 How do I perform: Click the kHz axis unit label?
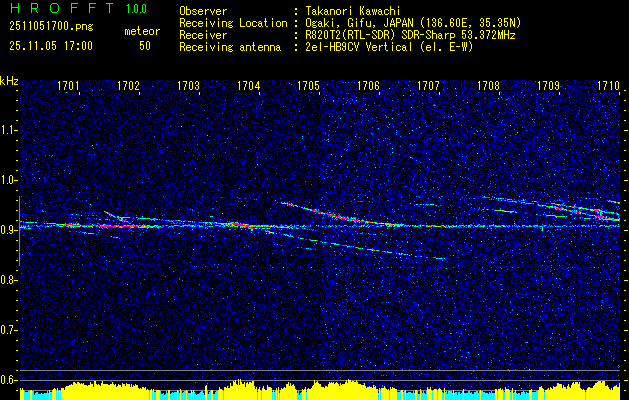pos(9,81)
